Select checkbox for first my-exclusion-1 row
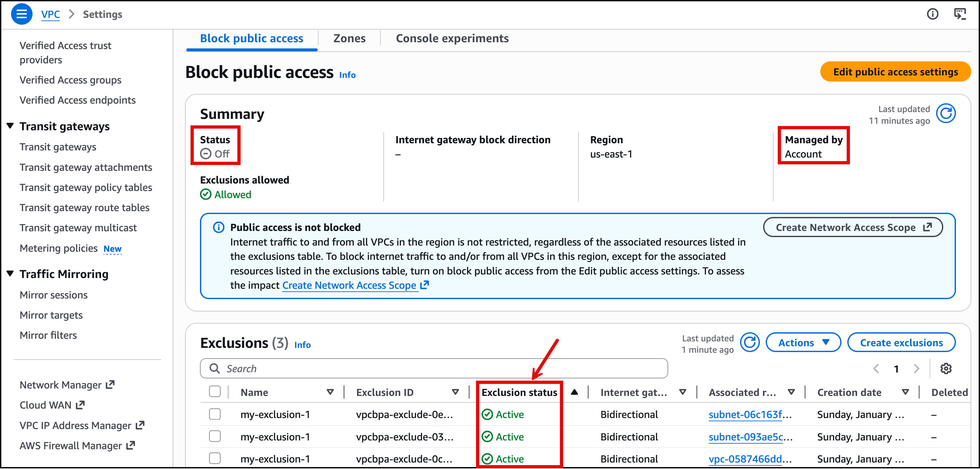Viewport: 980px width, 469px height. (x=215, y=414)
